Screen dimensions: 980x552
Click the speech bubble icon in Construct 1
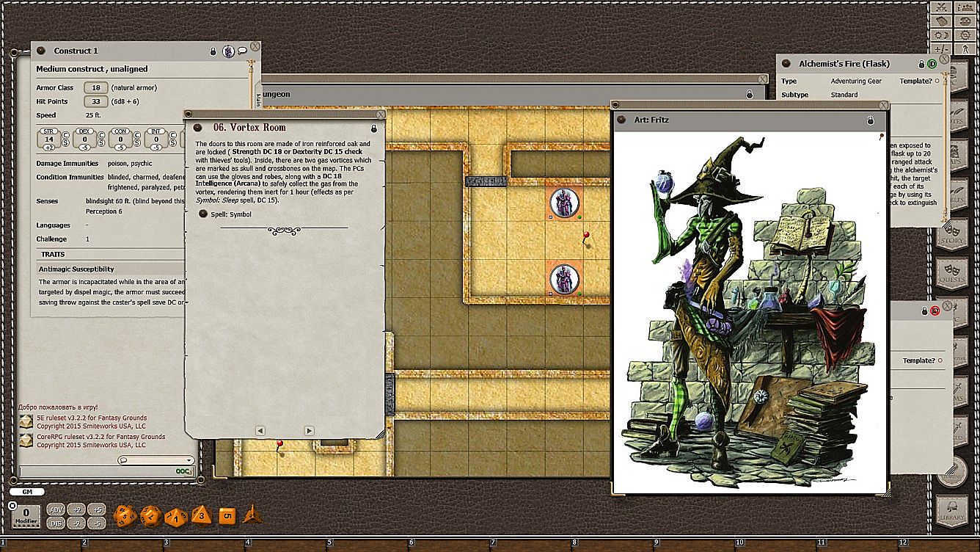pyautogui.click(x=241, y=51)
